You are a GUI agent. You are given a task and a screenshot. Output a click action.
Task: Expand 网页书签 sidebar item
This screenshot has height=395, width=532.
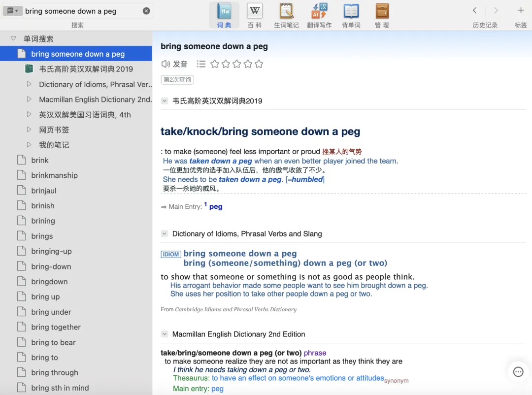[x=29, y=130]
